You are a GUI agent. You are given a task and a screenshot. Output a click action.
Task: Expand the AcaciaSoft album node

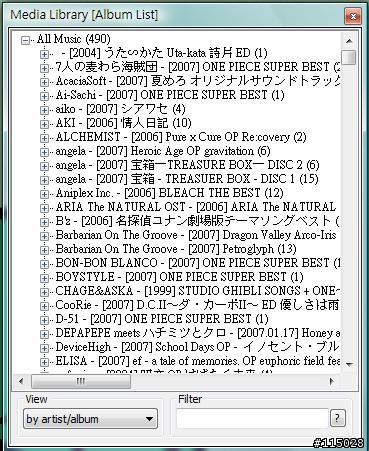44,83
